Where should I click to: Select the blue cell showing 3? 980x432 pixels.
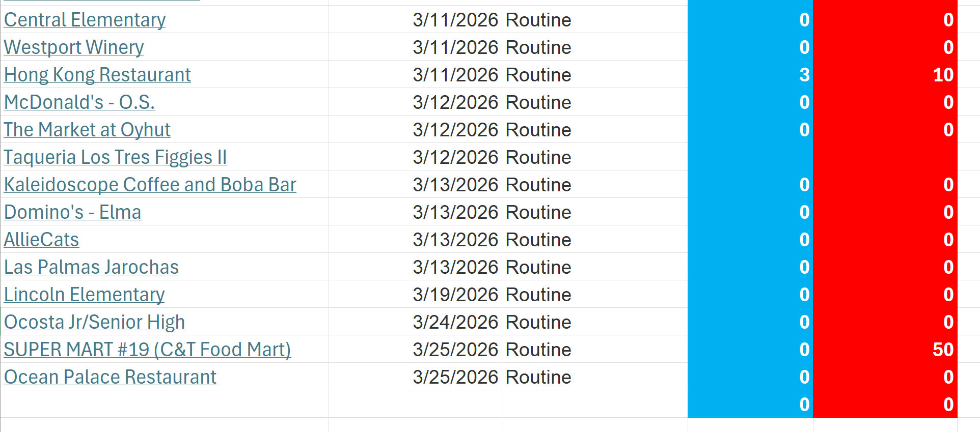point(750,75)
